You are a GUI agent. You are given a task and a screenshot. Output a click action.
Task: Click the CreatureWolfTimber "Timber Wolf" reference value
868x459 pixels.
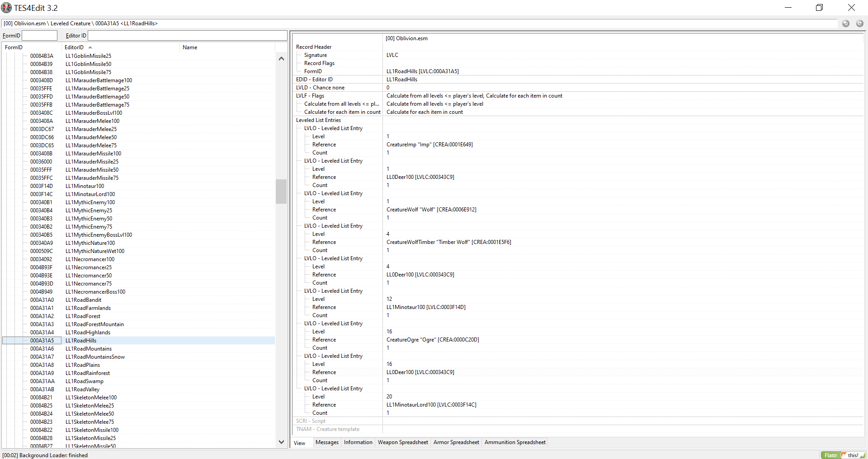(449, 242)
